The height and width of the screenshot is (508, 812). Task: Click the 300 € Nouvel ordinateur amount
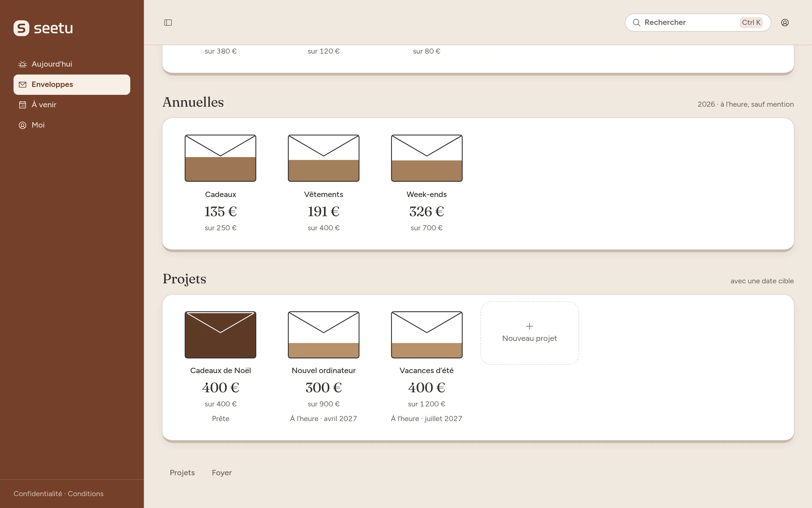(323, 388)
